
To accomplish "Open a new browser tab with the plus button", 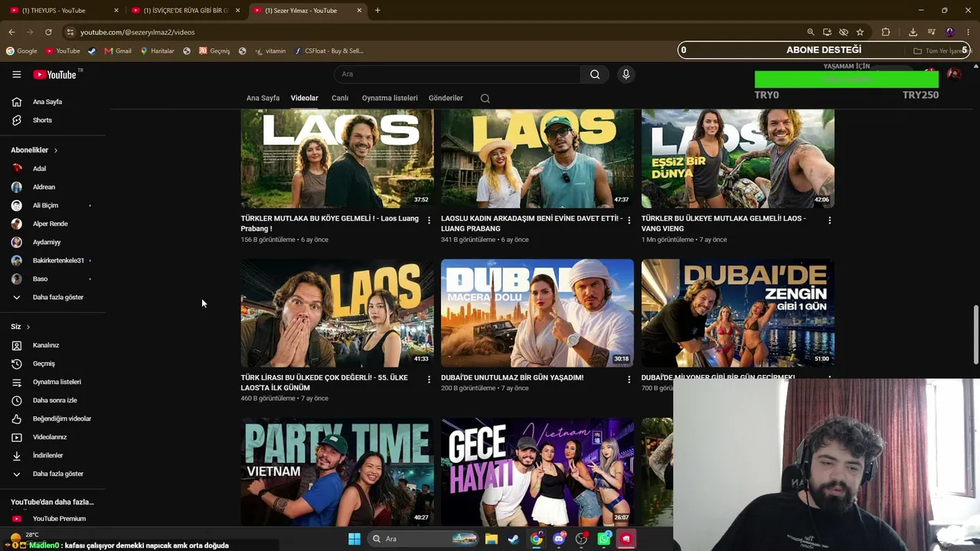I will [377, 11].
